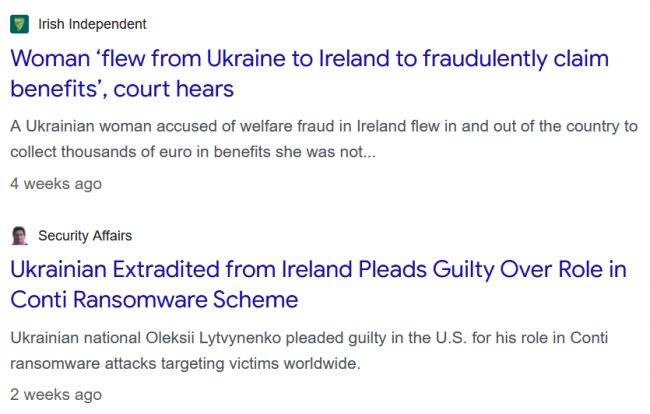The image size is (650, 414).
Task: Click the Irish Independent source name
Action: click(92, 24)
